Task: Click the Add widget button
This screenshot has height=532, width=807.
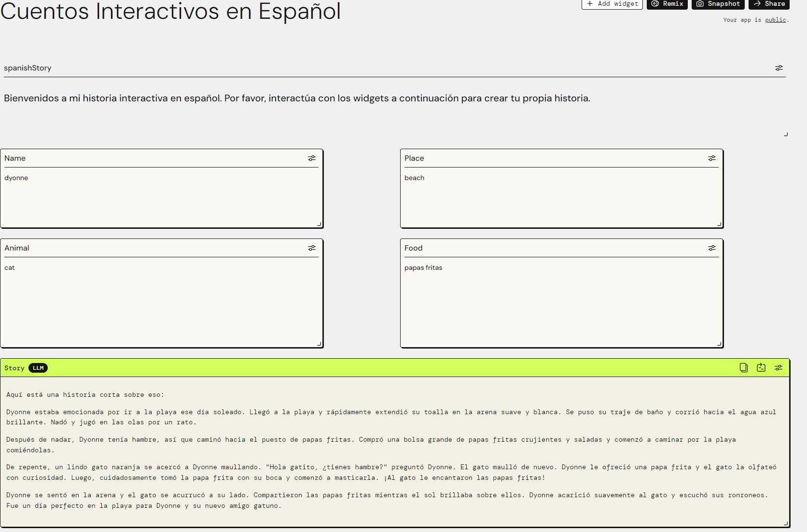Action: point(612,4)
